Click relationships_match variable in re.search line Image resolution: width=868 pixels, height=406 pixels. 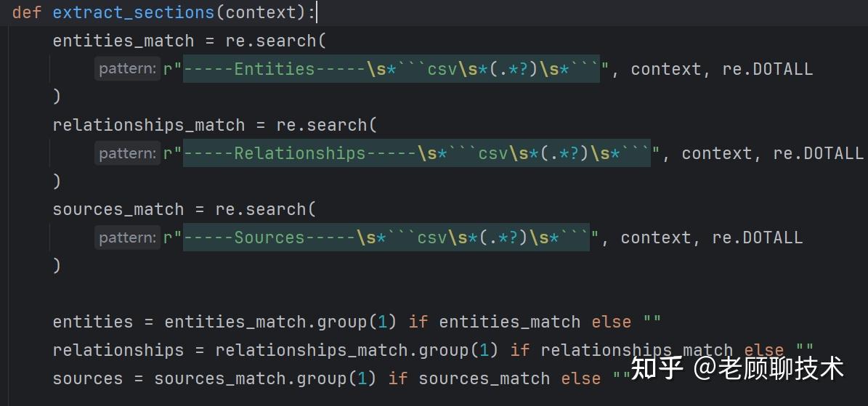(x=148, y=125)
